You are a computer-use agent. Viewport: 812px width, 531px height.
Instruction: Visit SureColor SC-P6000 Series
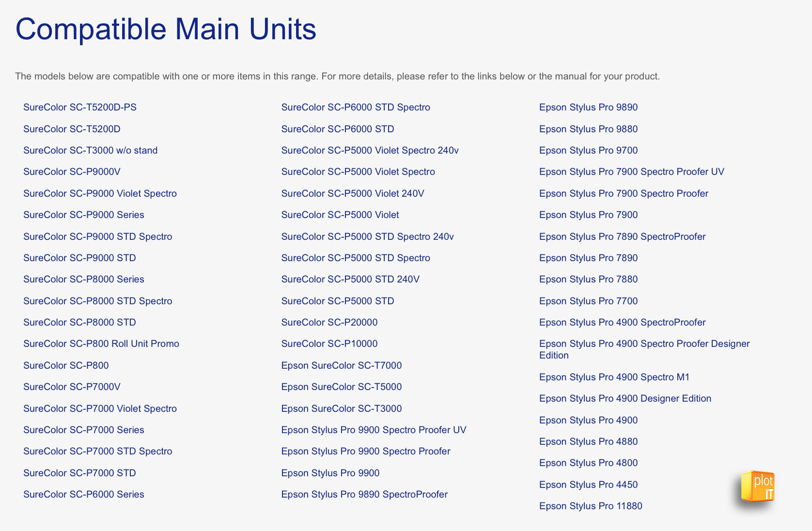tap(84, 494)
